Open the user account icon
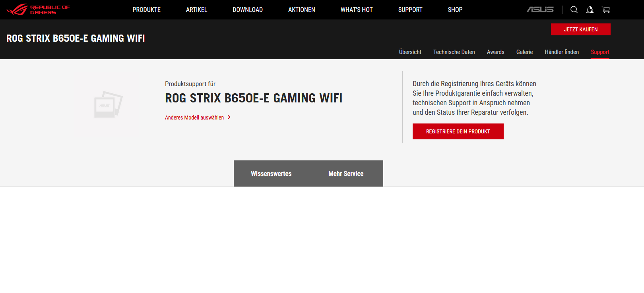 590,10
